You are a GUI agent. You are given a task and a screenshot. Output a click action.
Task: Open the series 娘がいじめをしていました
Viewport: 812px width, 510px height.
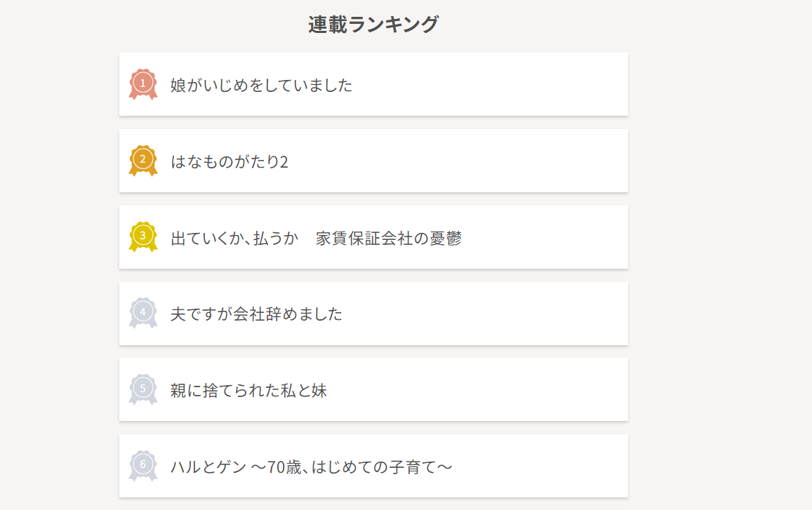[262, 85]
